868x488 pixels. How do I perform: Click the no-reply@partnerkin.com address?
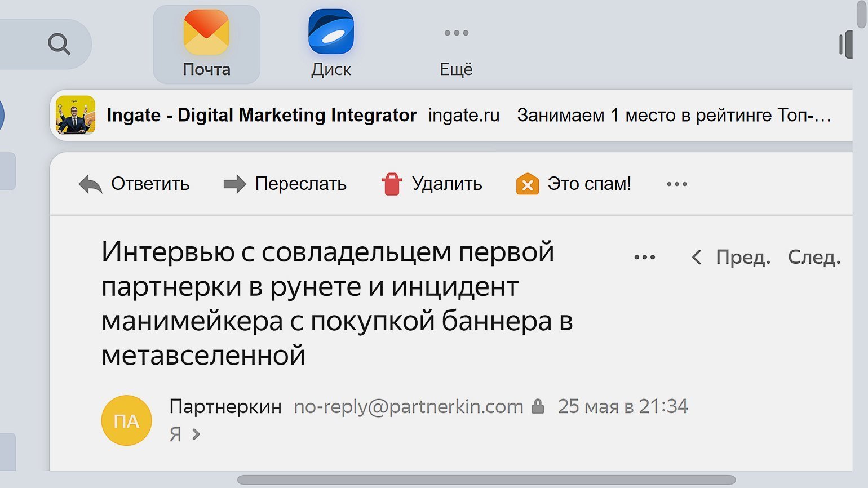click(x=408, y=406)
